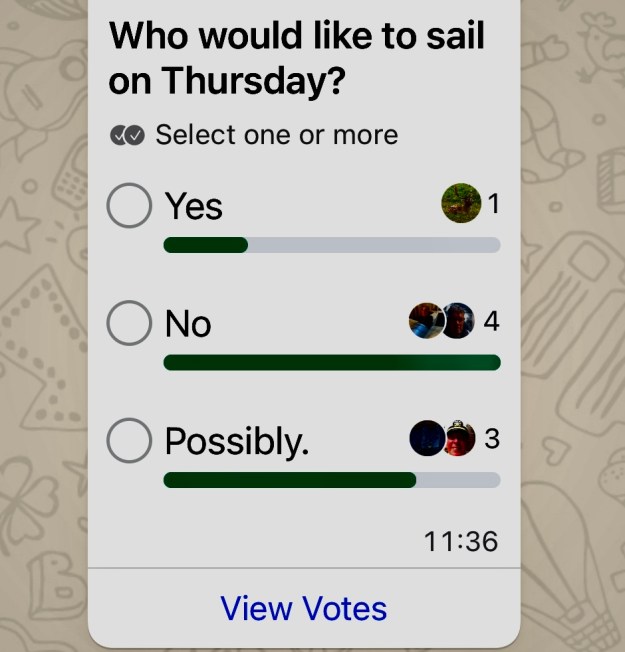625x652 pixels.
Task: Click the vote count 4 for No
Action: 491,322
